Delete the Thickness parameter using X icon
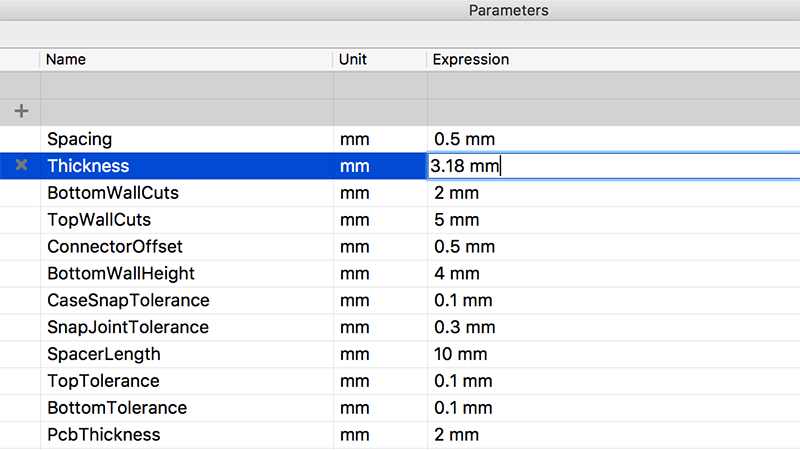The height and width of the screenshot is (450, 800). point(21,166)
